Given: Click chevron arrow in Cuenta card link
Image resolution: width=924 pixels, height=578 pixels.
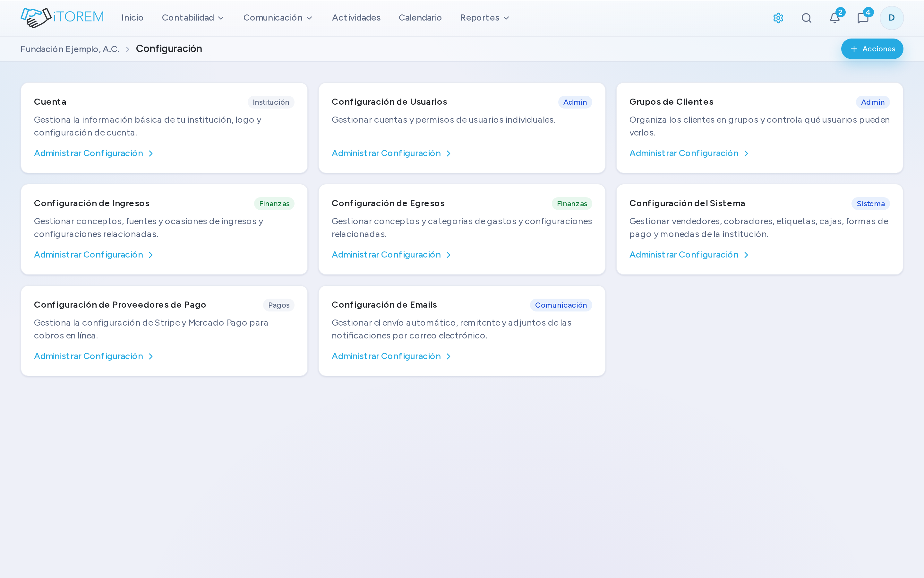Looking at the screenshot, I should tap(151, 154).
